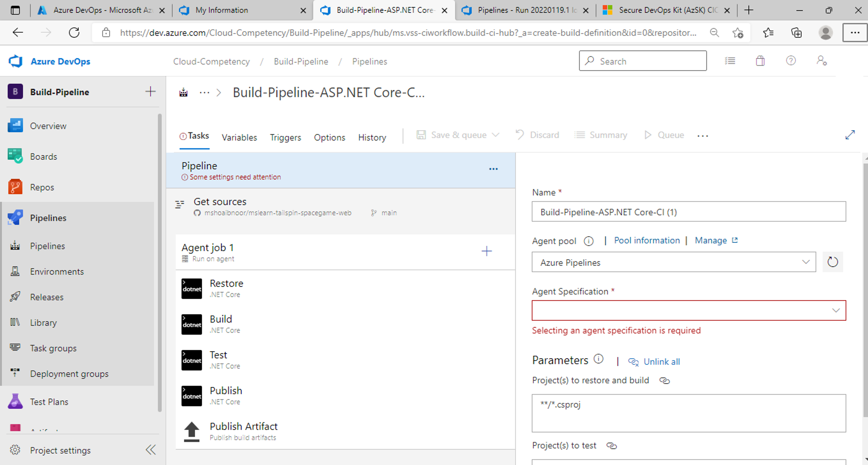Open the toolbar more actions ellipsis
This screenshot has height=465, width=868.
click(x=703, y=136)
